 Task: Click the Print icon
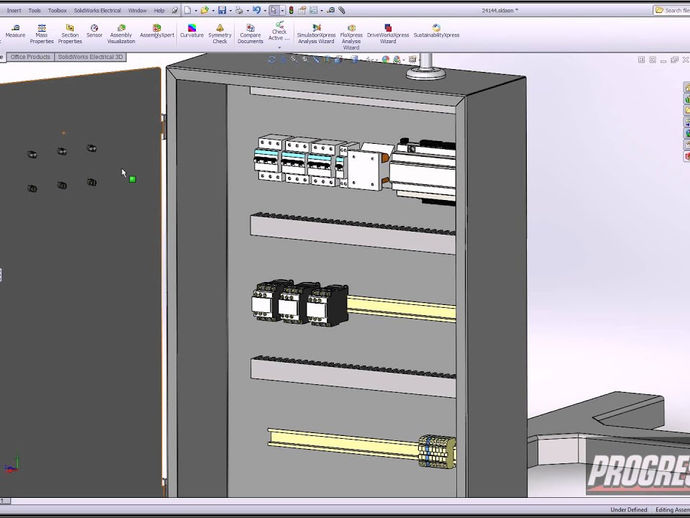[x=239, y=10]
